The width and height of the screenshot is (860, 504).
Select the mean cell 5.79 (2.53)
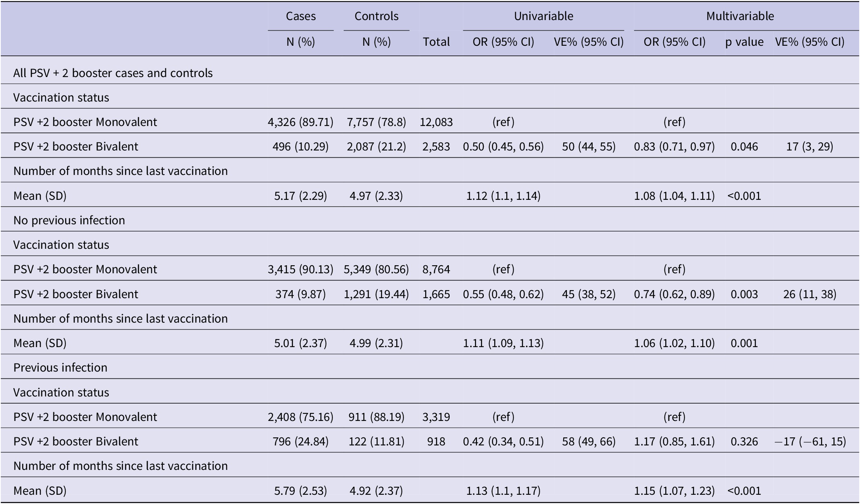click(301, 491)
